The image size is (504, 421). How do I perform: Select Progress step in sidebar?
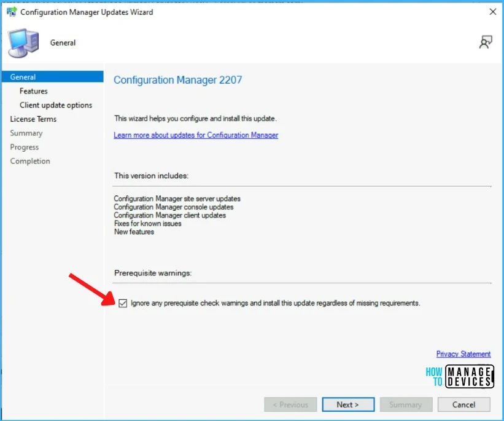(x=24, y=147)
